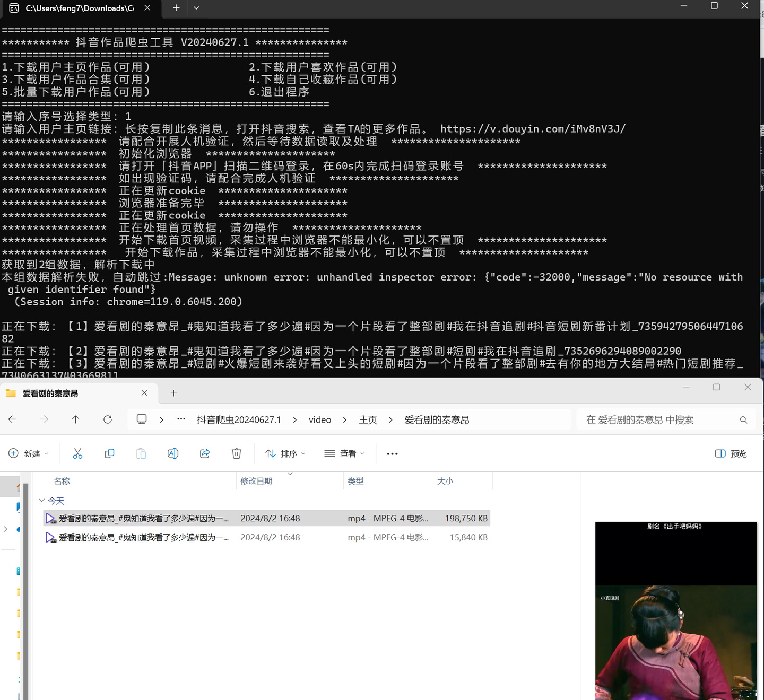Viewport: 764px width, 700px height.
Task: Click the Delete trash icon in Explorer toolbar
Action: [237, 453]
